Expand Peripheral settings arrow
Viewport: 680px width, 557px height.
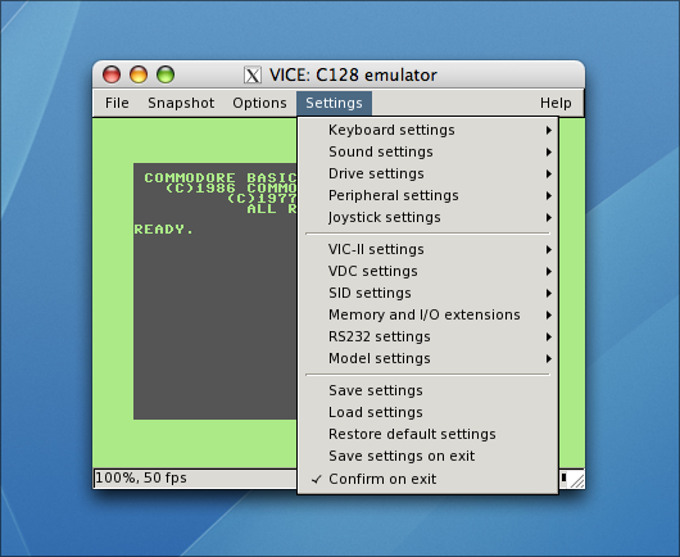549,196
